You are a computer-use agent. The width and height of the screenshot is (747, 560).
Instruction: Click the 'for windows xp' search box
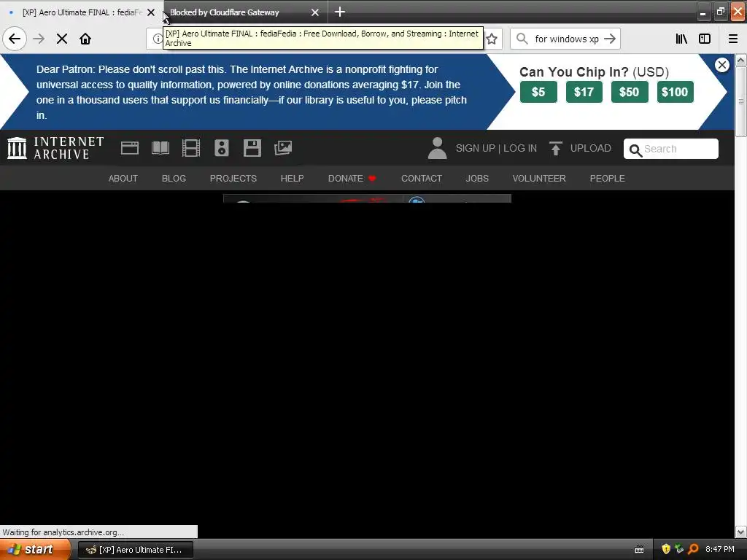click(565, 39)
